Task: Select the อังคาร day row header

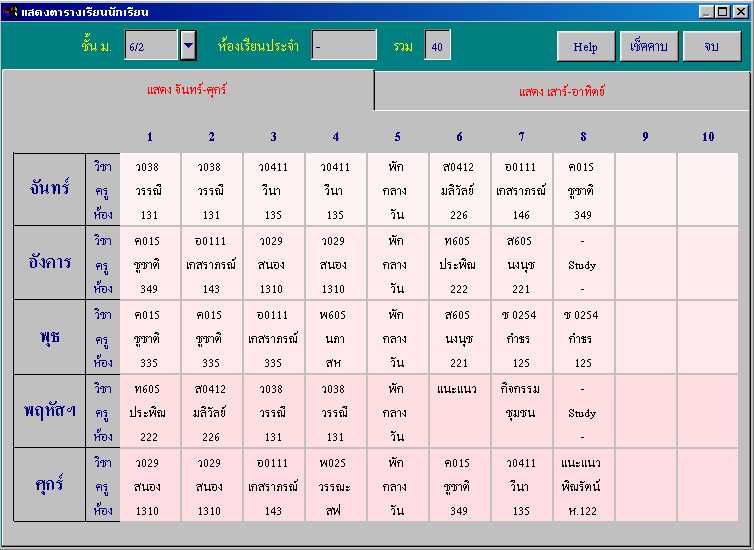Action: click(x=50, y=263)
